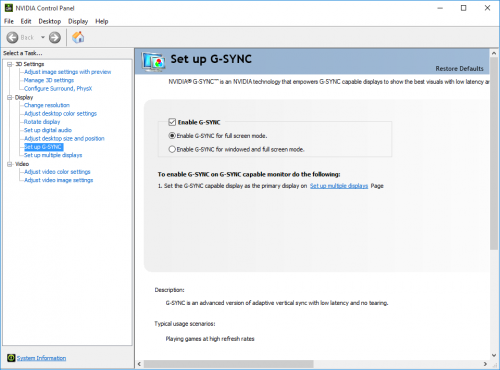
Task: Collapse the 3D Settings tree node
Action: click(10, 64)
